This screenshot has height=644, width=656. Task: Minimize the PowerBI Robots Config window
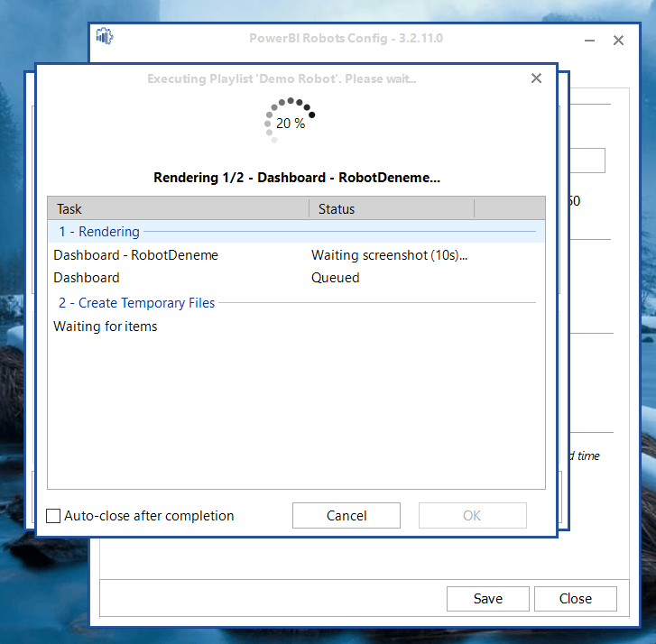(x=589, y=41)
